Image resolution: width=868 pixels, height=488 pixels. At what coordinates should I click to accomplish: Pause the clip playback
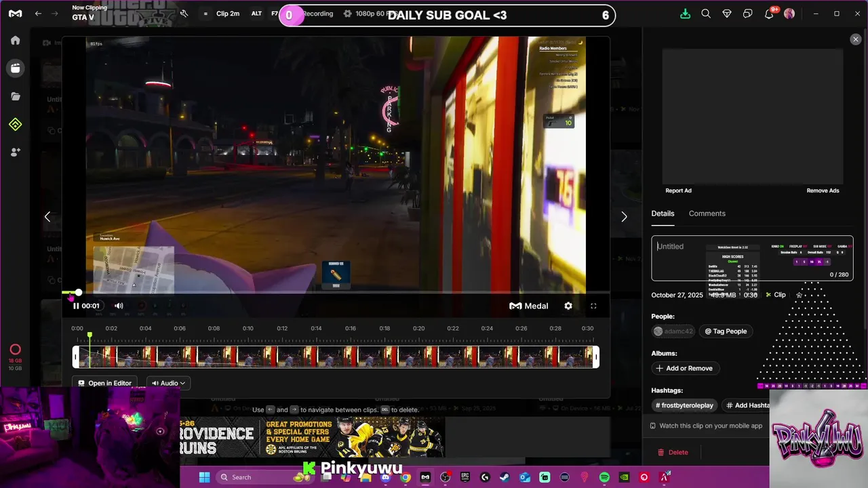pos(76,306)
